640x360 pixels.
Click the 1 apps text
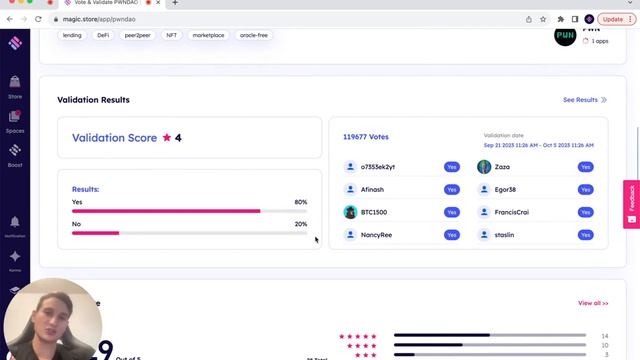tap(600, 41)
